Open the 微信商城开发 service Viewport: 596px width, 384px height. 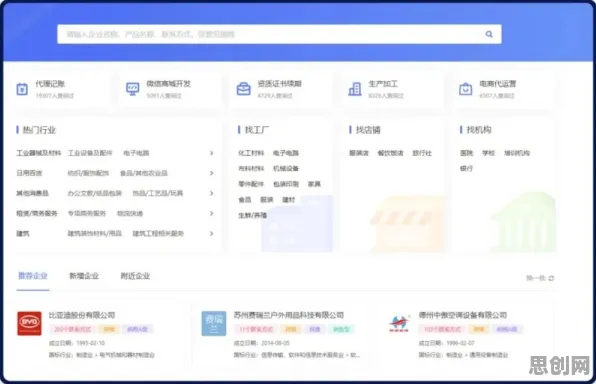(168, 84)
